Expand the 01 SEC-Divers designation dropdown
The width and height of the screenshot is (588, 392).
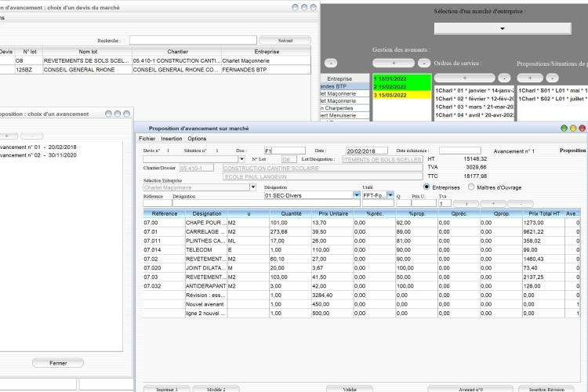[356, 195]
